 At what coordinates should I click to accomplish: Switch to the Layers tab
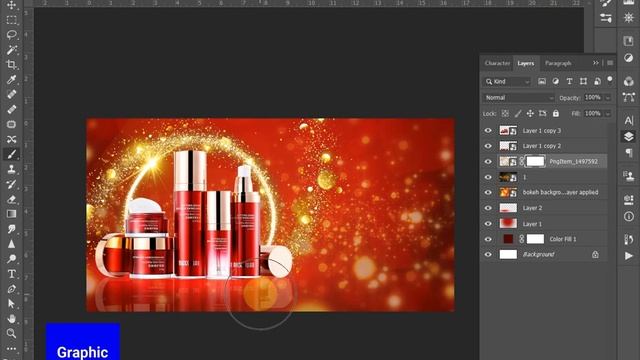526,63
